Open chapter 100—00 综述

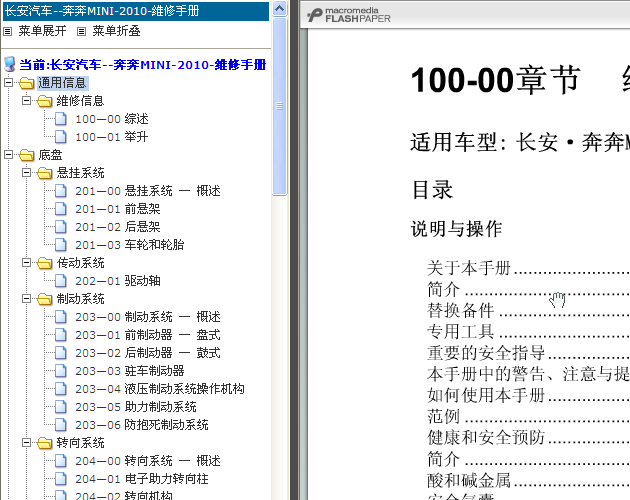pos(112,119)
